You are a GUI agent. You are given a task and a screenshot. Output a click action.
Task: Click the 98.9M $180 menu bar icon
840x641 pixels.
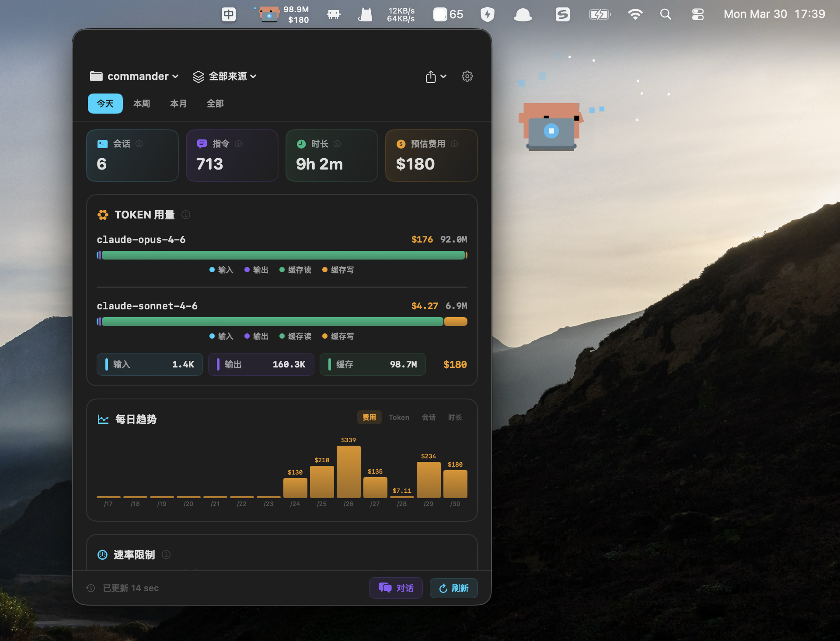(x=282, y=14)
